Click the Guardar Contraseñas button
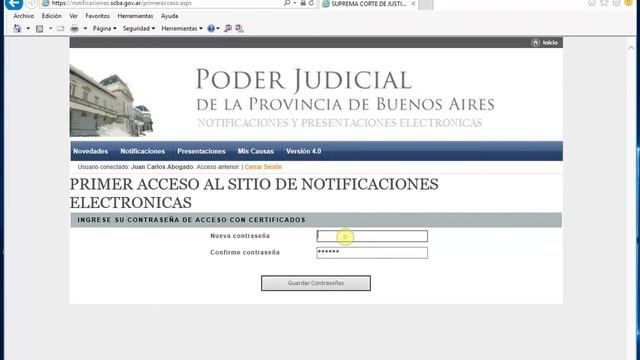Image resolution: width=640 pixels, height=360 pixels. (316, 283)
